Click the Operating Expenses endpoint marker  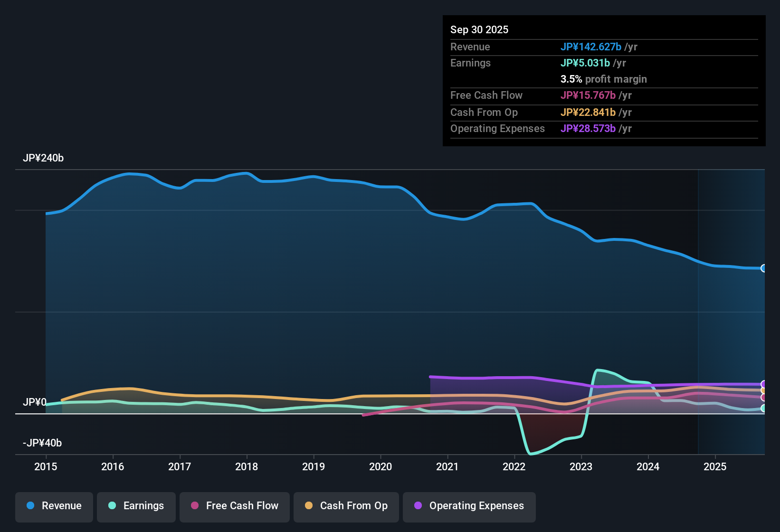764,383
